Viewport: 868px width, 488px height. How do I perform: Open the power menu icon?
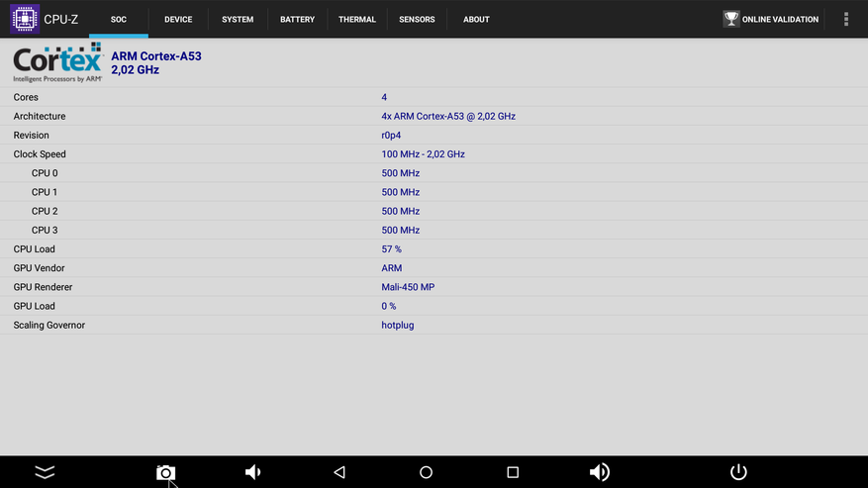pyautogui.click(x=738, y=472)
